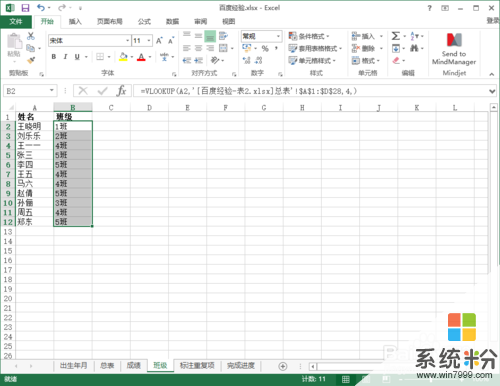Switch to 插入 ribbon tab

[75, 22]
